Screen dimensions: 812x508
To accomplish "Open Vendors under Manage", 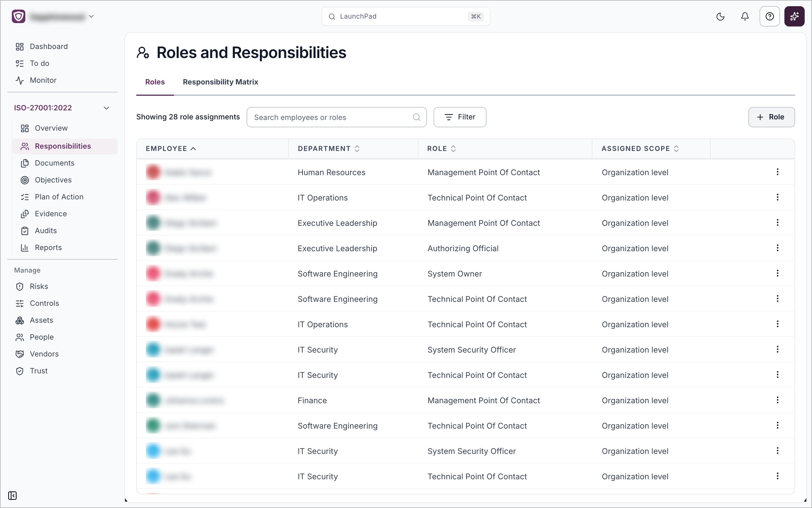I will click(x=37, y=354).
